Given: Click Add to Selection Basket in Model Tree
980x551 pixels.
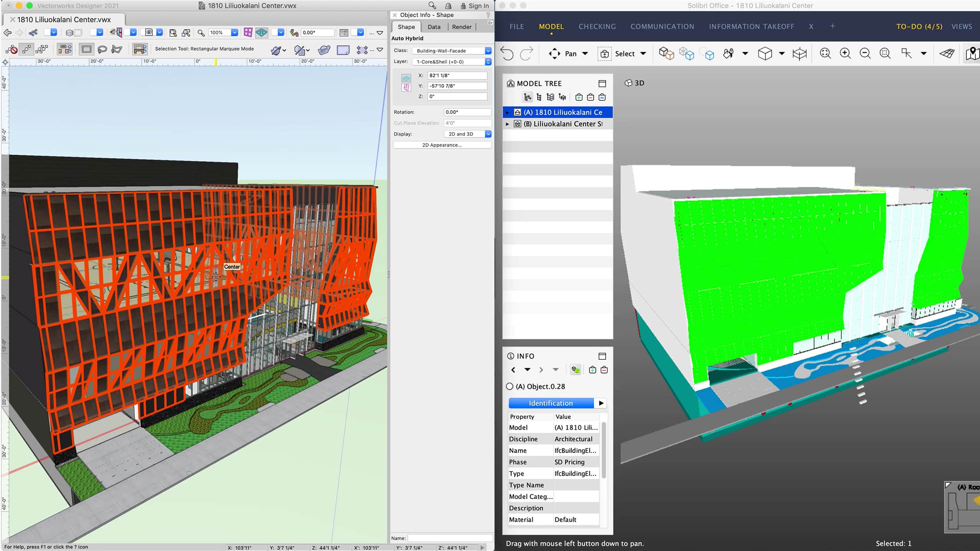Looking at the screenshot, I should pyautogui.click(x=579, y=97).
